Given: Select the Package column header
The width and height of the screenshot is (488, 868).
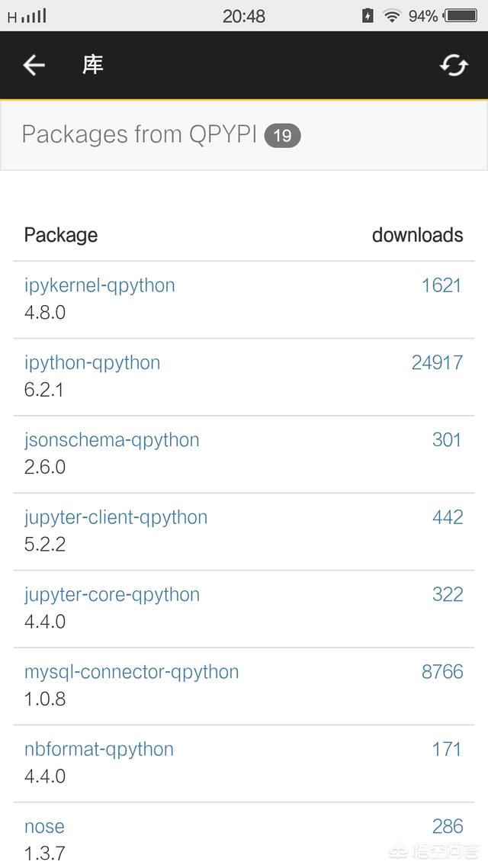Looking at the screenshot, I should coord(61,235).
